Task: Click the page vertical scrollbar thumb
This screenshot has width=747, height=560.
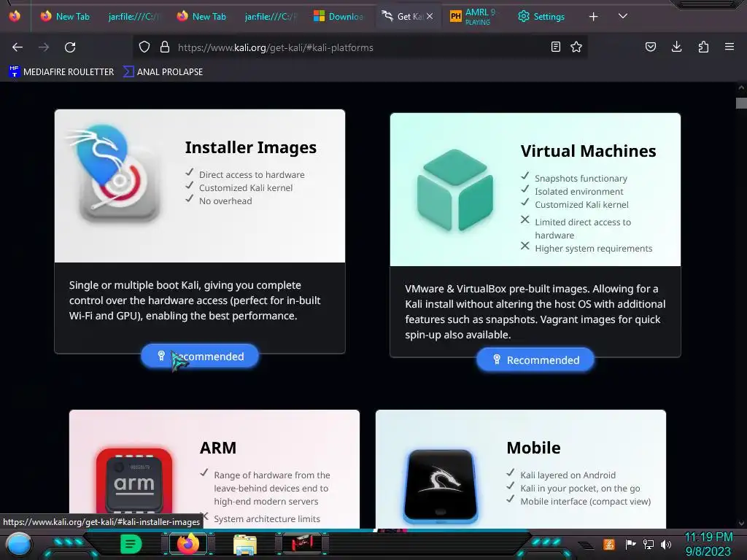Action: [x=741, y=104]
